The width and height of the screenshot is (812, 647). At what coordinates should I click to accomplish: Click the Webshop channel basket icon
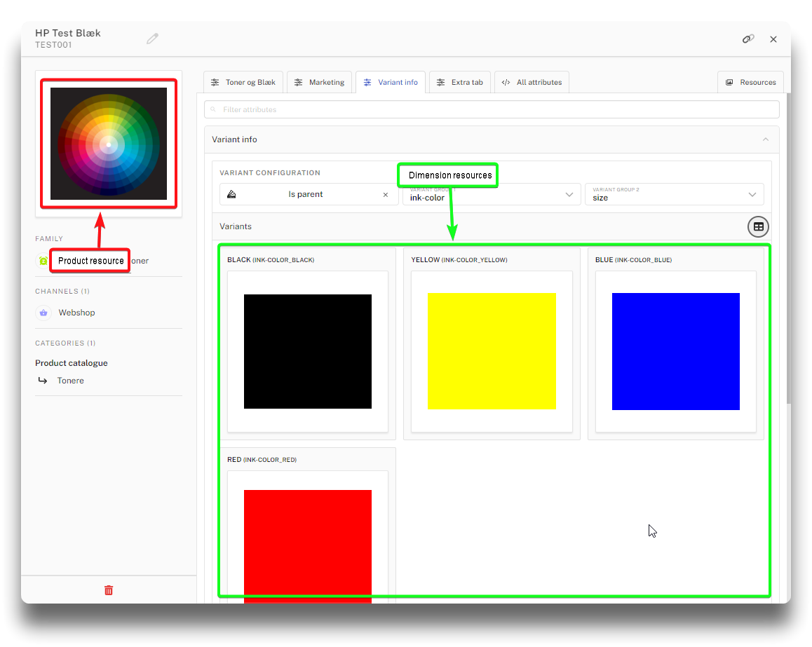pos(43,313)
